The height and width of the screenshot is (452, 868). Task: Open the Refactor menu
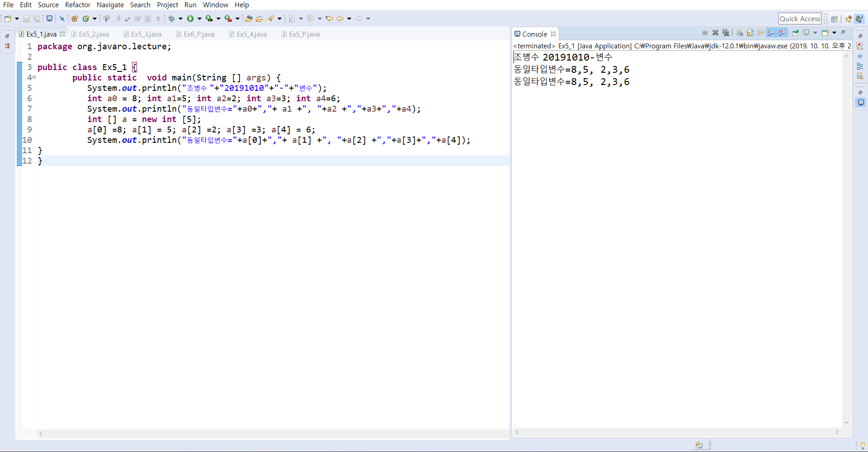[78, 5]
